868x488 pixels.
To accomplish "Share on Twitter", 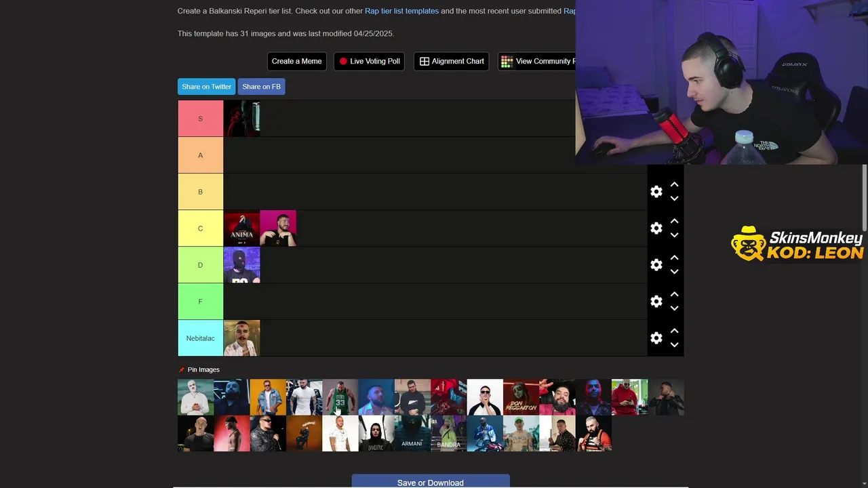I will tap(206, 87).
